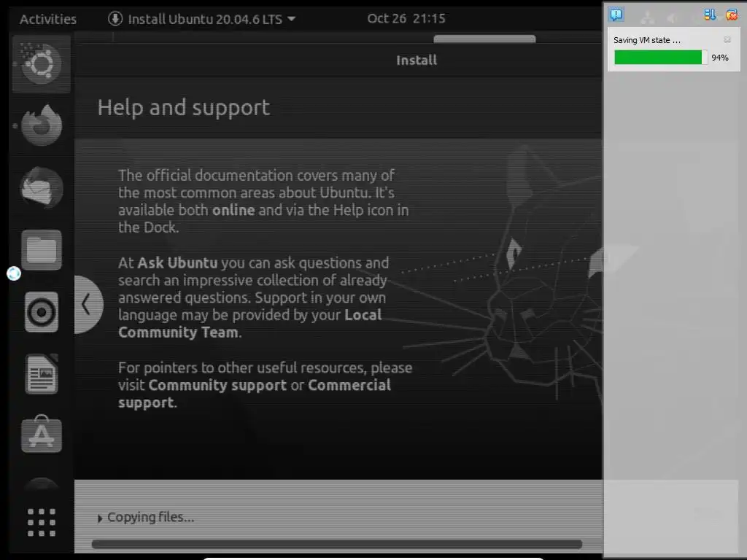Launch Firefox from the dock

coord(42,125)
